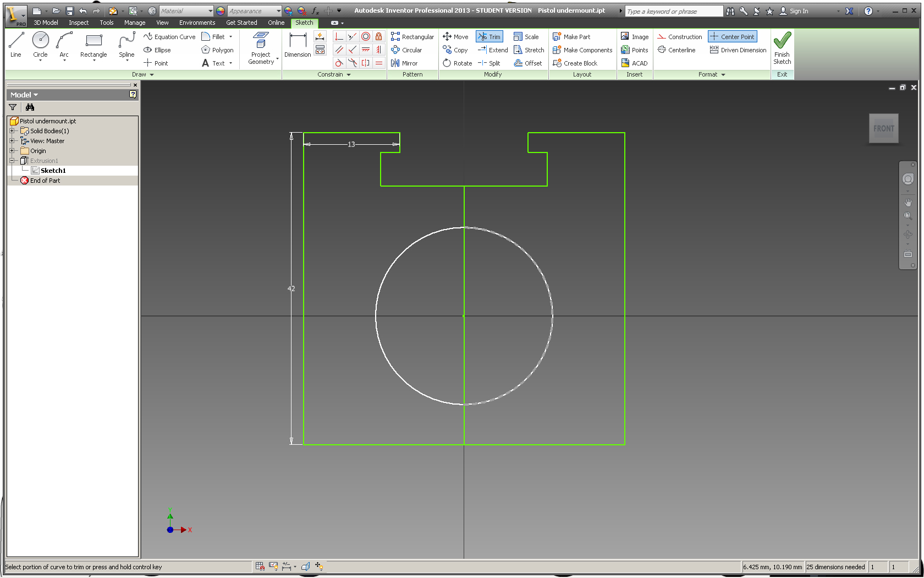Toggle Driven Dimension mode
The image size is (924, 578).
[738, 50]
